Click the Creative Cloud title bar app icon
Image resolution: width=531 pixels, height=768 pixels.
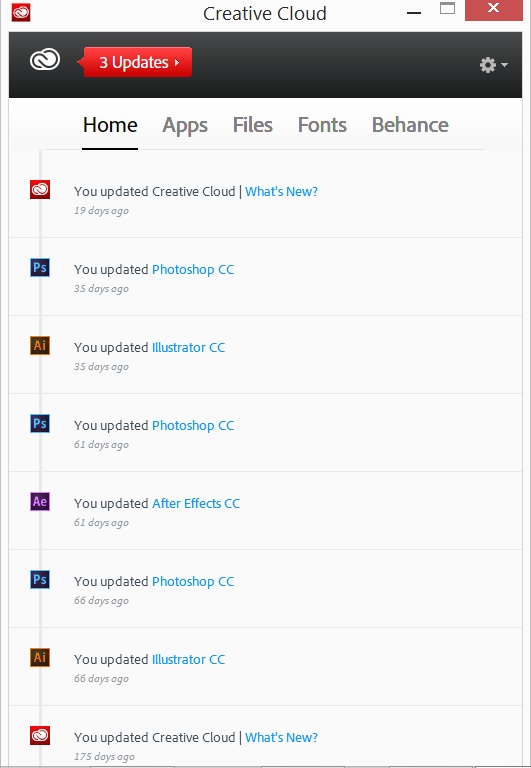point(21,12)
